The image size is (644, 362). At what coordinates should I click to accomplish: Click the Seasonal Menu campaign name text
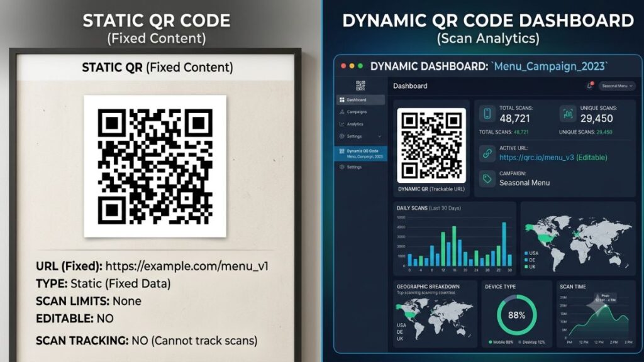coord(525,183)
